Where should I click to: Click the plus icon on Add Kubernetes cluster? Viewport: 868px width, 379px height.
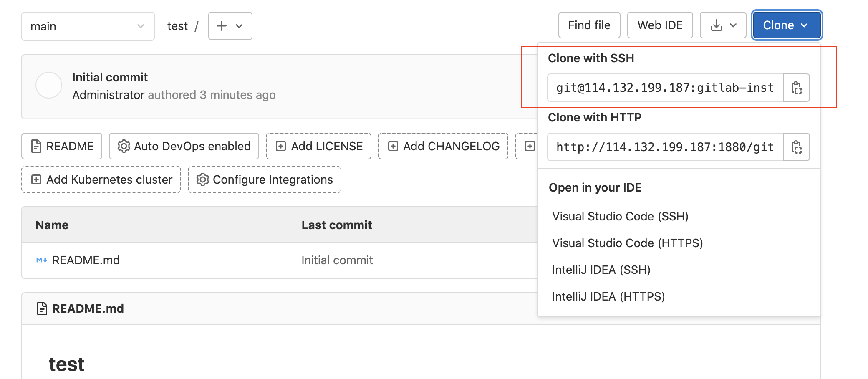coord(36,179)
